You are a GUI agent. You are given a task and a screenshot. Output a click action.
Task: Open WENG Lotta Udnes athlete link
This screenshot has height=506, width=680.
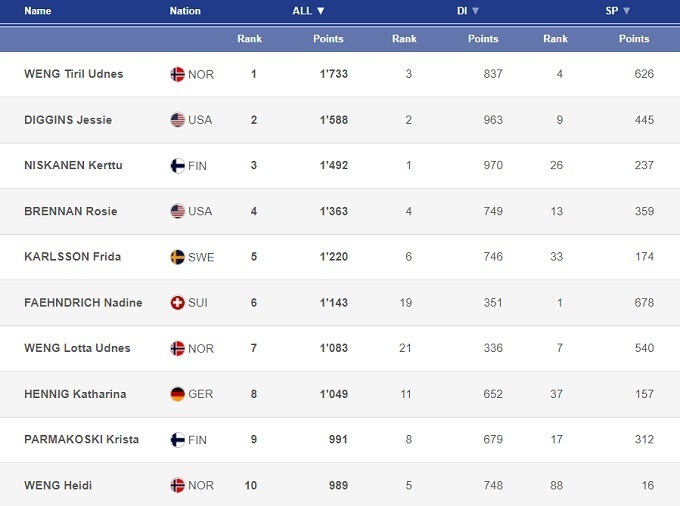77,348
